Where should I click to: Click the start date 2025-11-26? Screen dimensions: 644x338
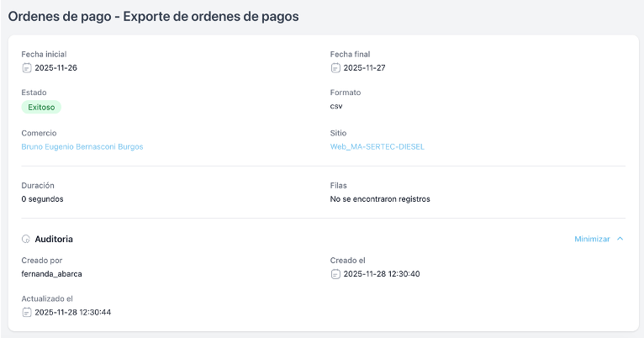click(x=55, y=68)
